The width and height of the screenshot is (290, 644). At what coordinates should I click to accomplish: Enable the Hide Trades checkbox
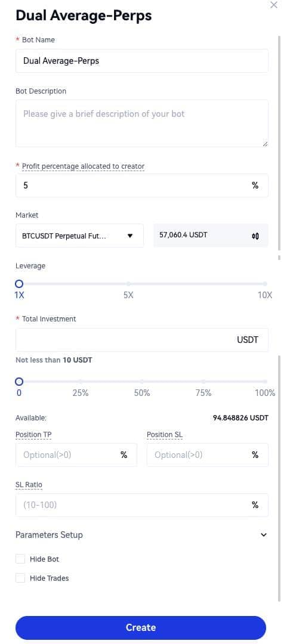pos(20,578)
